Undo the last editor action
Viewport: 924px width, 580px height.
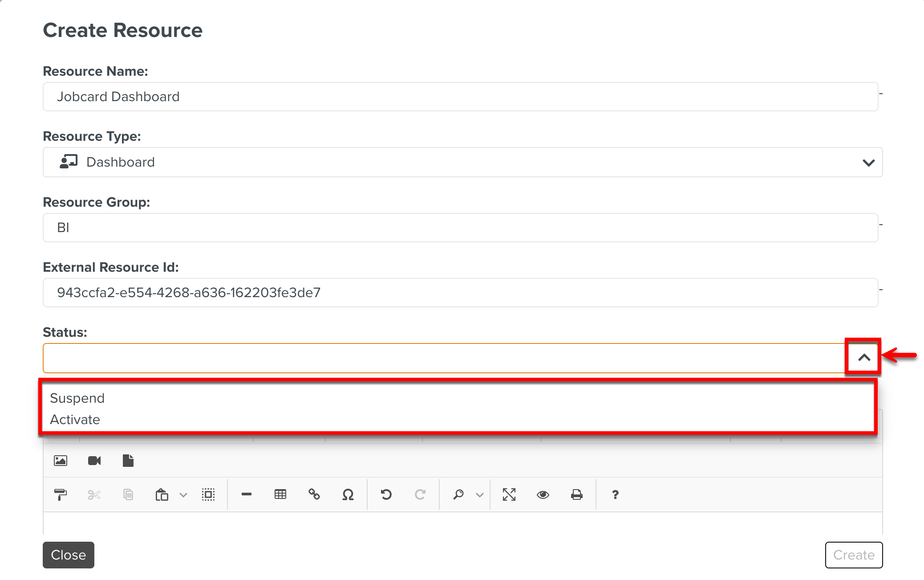(x=386, y=494)
